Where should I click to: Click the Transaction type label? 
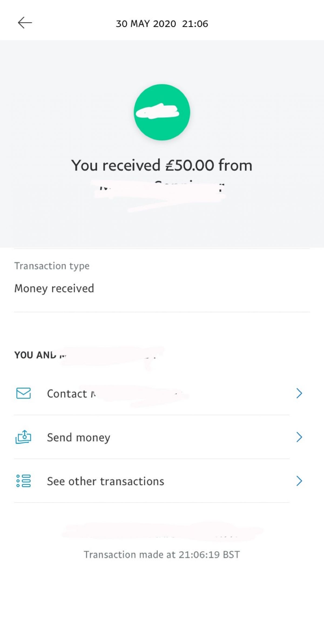point(52,266)
